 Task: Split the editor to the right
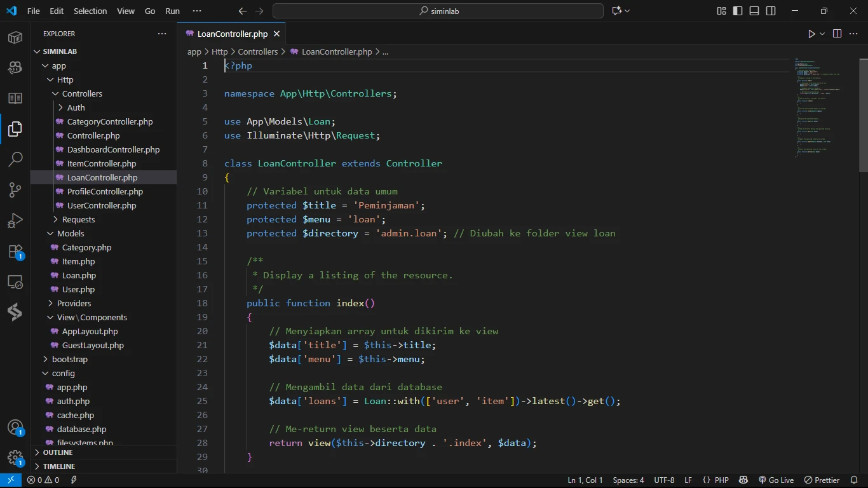coord(837,34)
